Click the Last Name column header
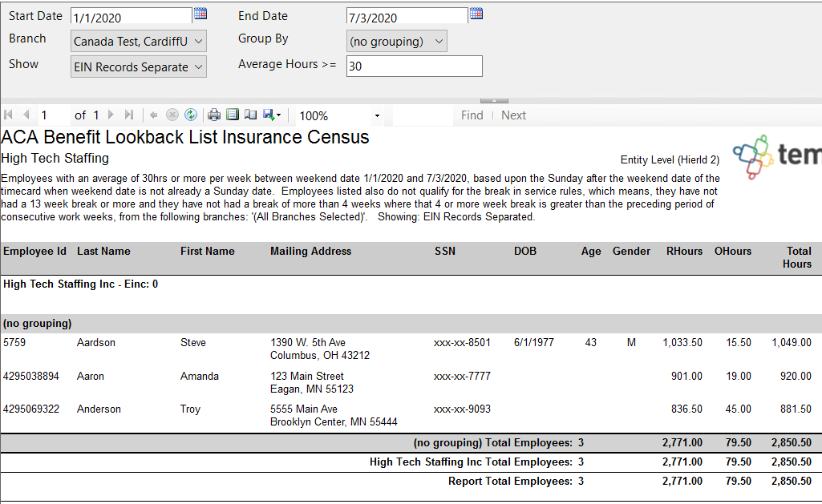 [x=103, y=251]
